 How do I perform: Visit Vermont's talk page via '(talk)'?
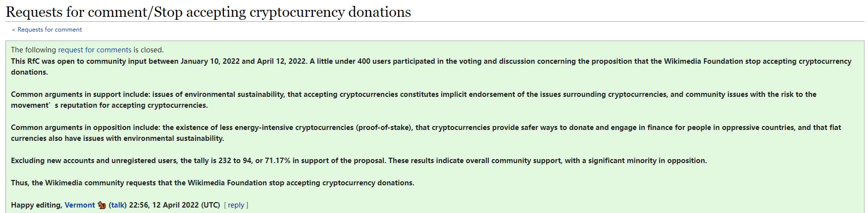point(118,205)
